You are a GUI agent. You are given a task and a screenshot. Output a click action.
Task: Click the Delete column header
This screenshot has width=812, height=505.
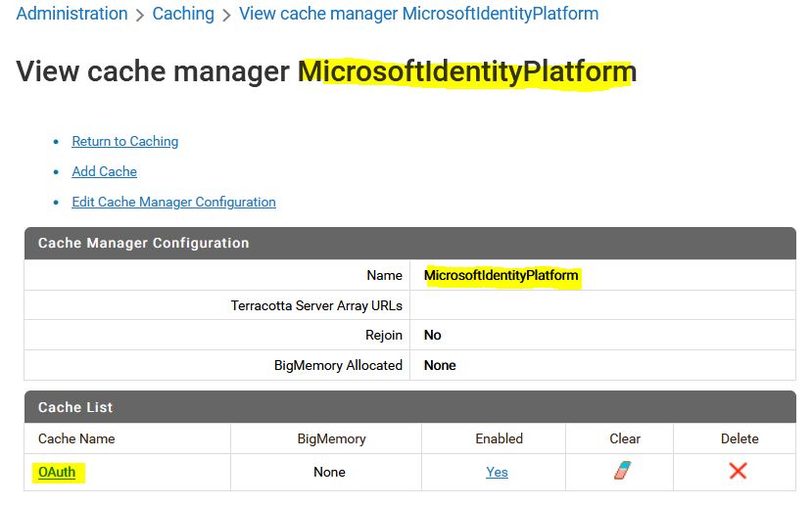tap(740, 438)
